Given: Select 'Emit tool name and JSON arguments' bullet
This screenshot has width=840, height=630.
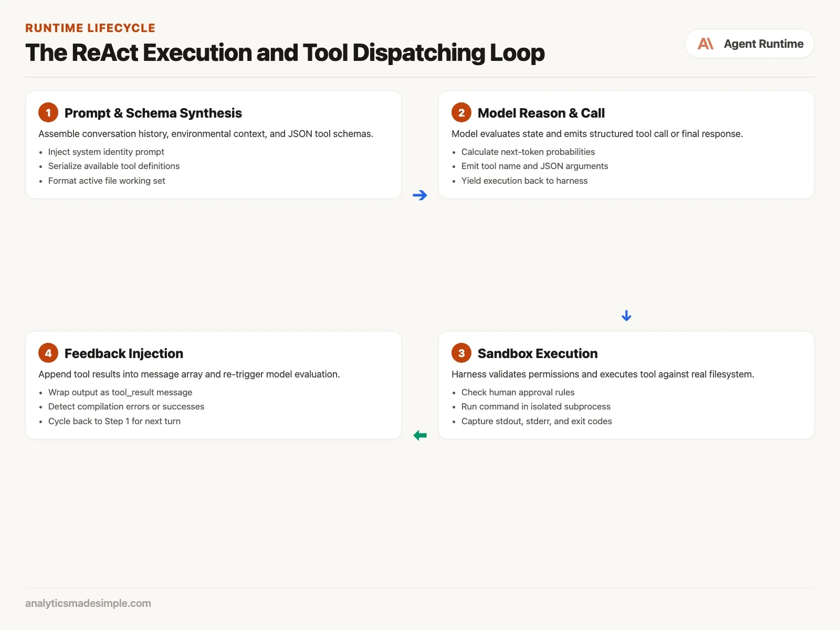Looking at the screenshot, I should (534, 166).
